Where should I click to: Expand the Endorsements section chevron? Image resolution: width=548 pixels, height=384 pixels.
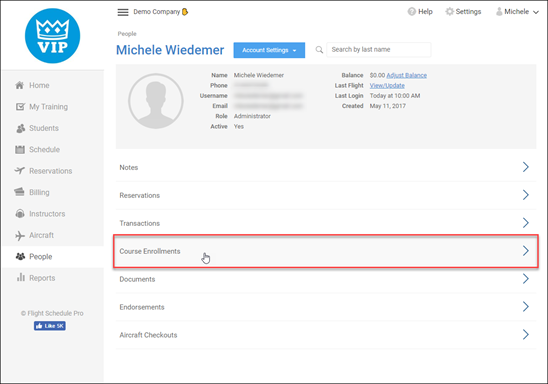point(526,307)
